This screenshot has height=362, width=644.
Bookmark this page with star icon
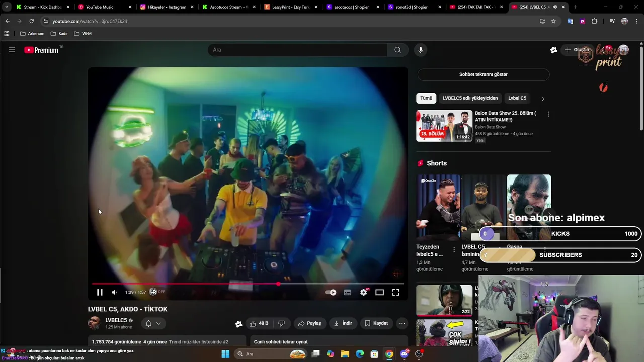[553, 21]
